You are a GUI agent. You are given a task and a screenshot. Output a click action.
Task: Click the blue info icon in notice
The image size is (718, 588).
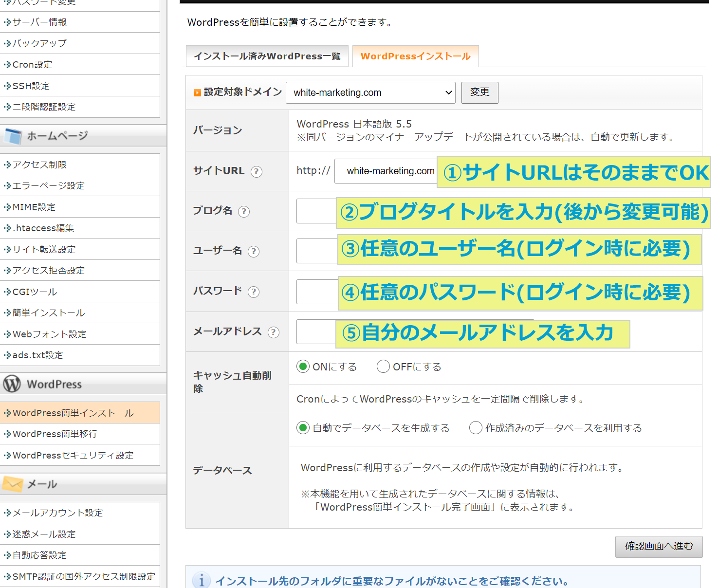pyautogui.click(x=202, y=580)
